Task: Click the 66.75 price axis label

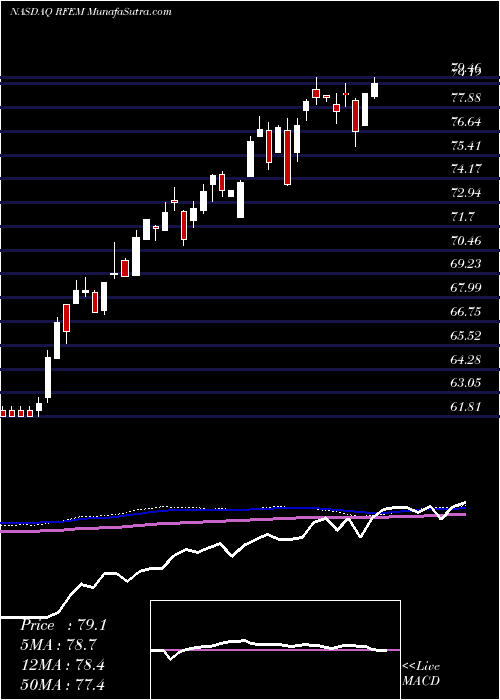Action: coord(467,312)
